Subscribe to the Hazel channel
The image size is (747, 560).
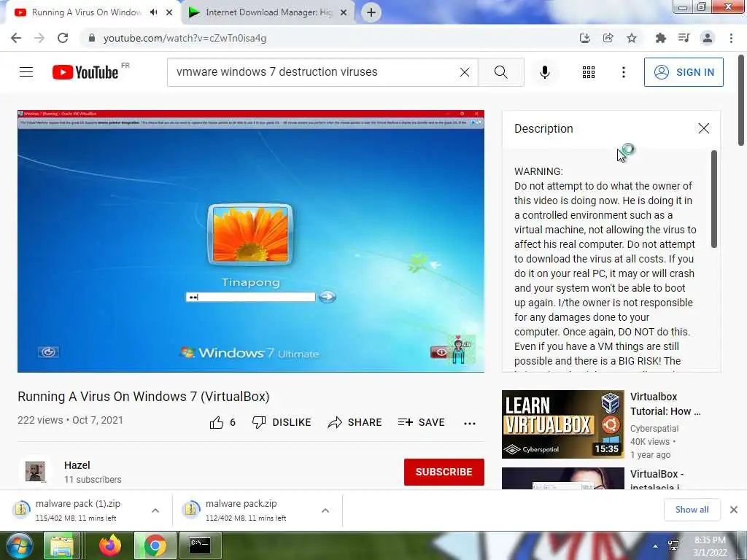[444, 472]
